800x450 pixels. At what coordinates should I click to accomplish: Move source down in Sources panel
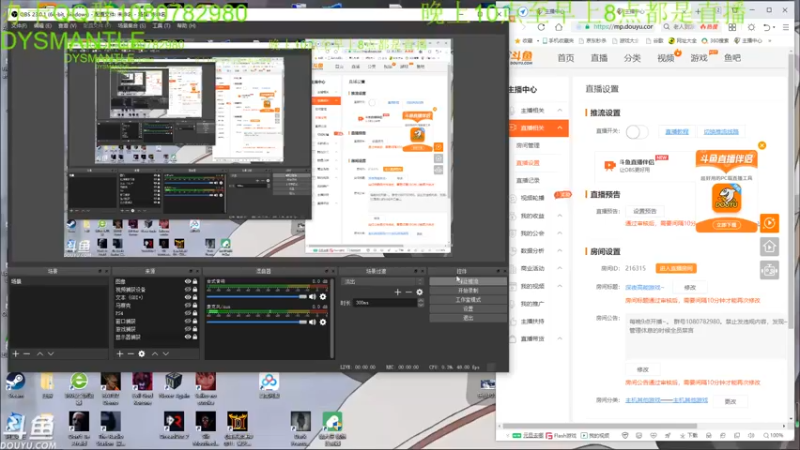(166, 354)
